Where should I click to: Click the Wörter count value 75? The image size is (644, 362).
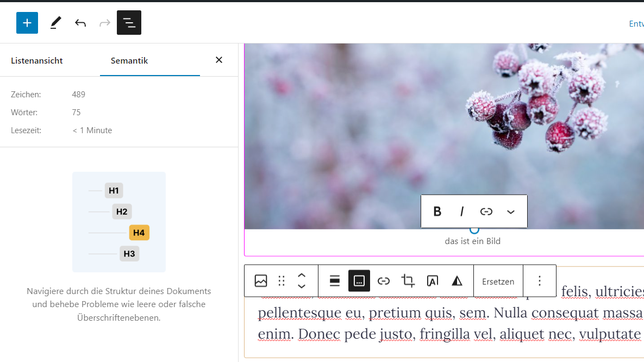(77, 113)
